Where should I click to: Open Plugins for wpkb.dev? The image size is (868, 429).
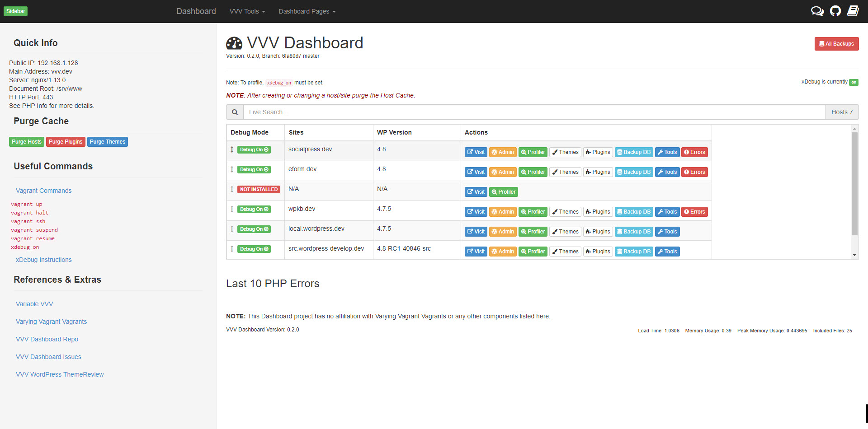(598, 212)
